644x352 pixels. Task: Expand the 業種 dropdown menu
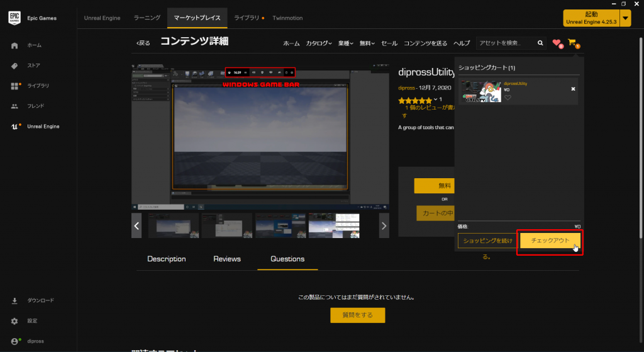(345, 43)
